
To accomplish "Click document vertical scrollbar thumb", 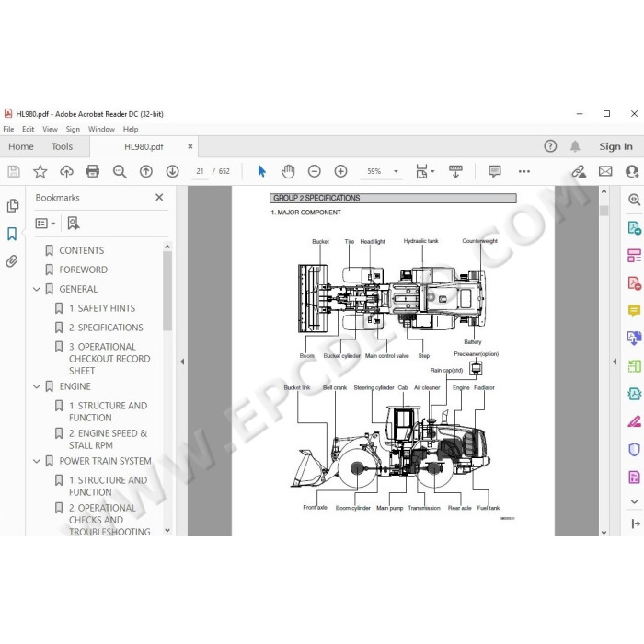I will [604, 211].
